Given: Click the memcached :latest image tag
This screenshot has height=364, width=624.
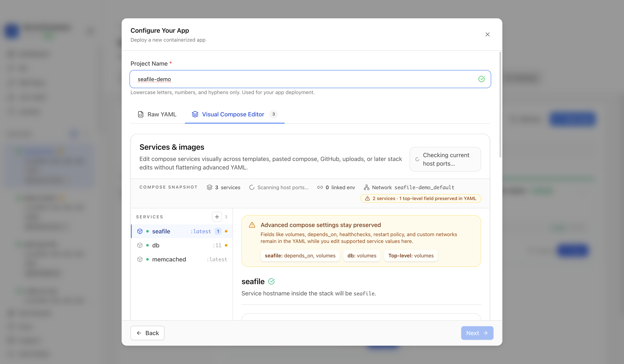Looking at the screenshot, I should [217, 259].
